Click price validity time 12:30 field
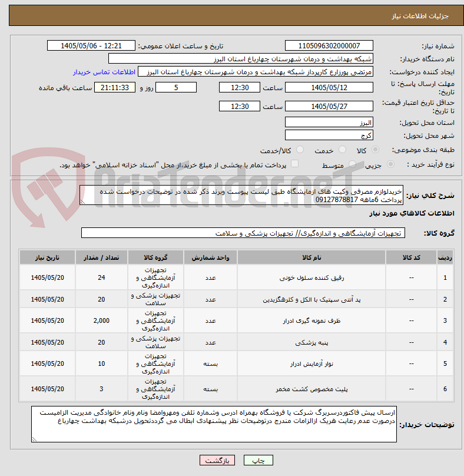The width and height of the screenshot is (464, 476). pos(240,106)
